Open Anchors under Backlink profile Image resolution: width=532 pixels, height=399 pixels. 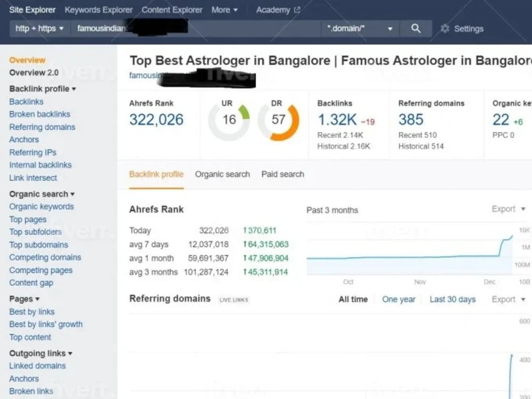pyautogui.click(x=24, y=140)
